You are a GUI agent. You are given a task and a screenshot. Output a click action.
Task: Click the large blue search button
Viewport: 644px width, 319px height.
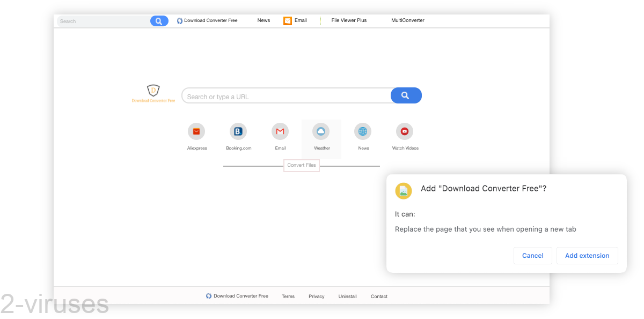[x=406, y=95]
